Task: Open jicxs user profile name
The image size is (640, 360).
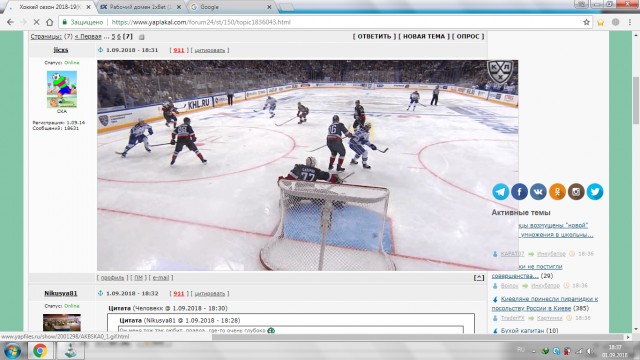Action: [x=61, y=50]
